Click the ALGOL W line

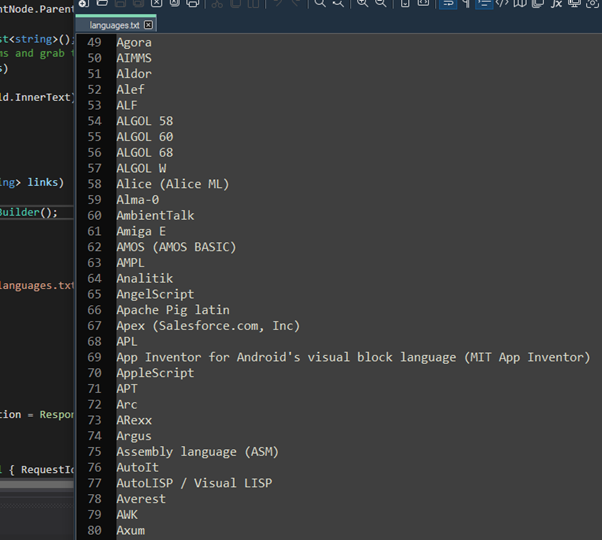[x=141, y=168]
